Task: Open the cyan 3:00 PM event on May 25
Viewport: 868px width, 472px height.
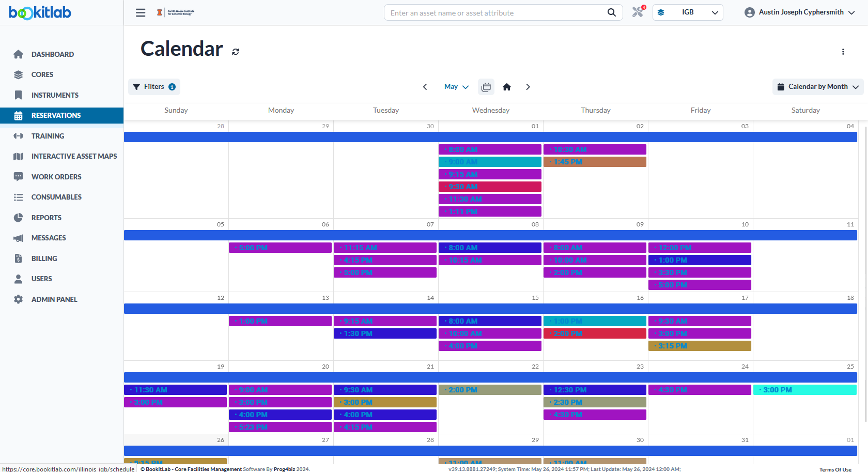Action: pos(805,390)
